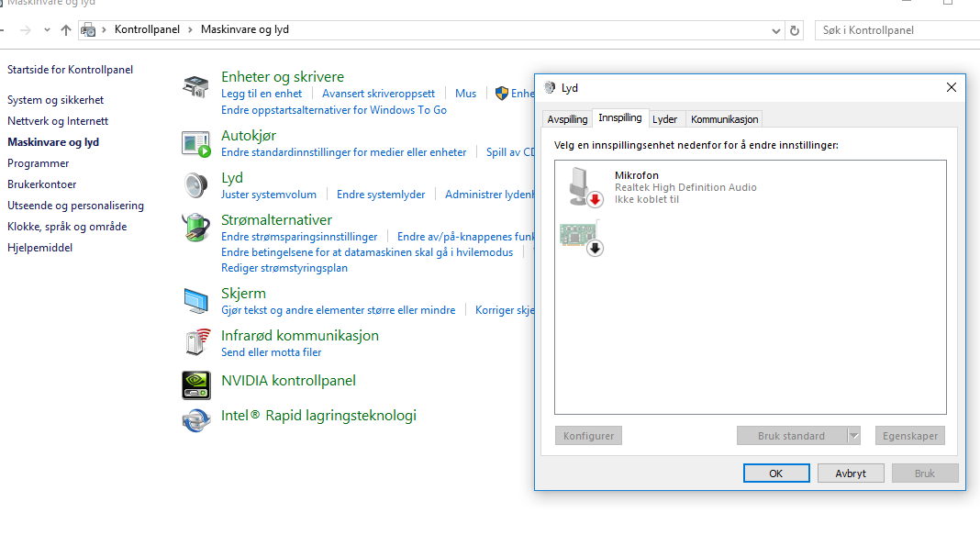This screenshot has height=546, width=980.
Task: Open the Strømalternativer heading link
Action: coord(276,220)
